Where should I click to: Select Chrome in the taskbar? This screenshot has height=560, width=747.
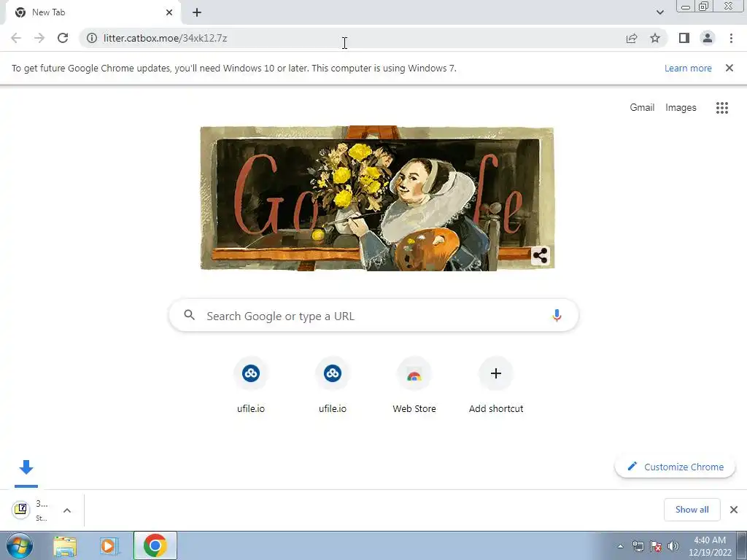click(155, 545)
